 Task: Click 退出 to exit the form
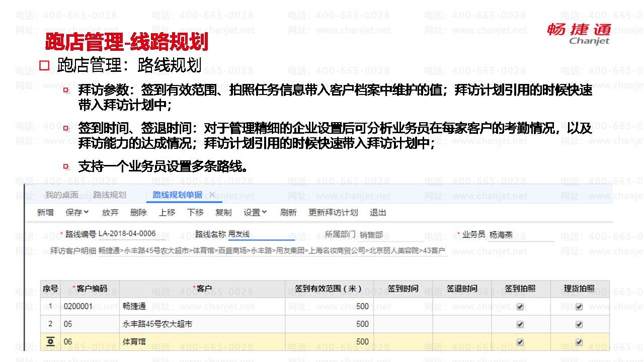(378, 213)
